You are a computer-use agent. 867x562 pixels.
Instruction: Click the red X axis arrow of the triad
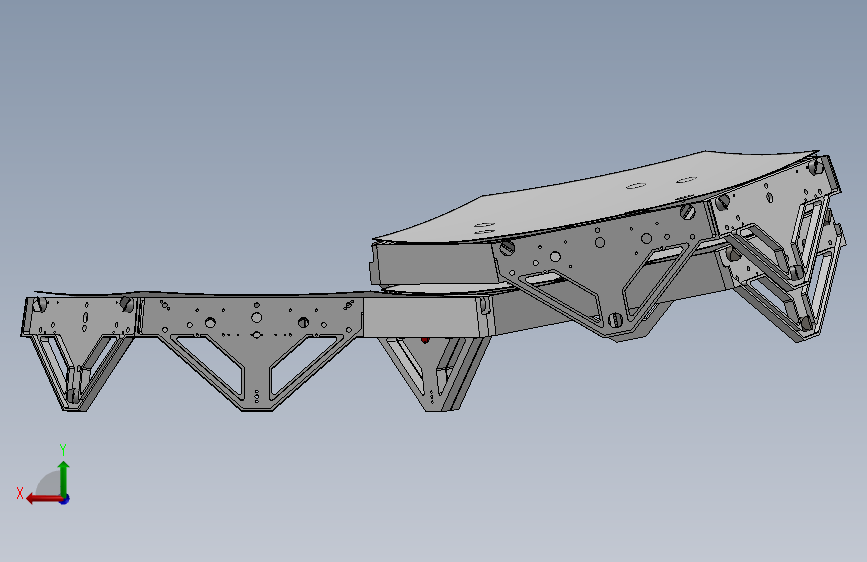pos(43,499)
